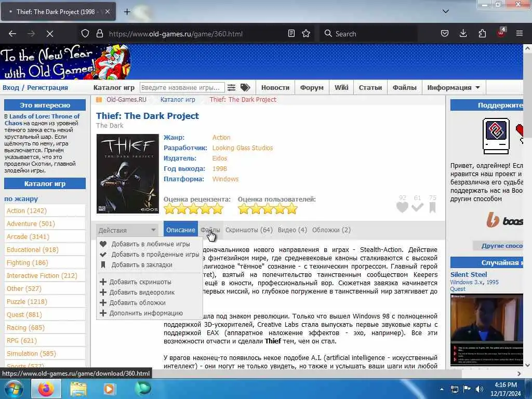Choose Добавить в пройденные игры

click(x=155, y=255)
